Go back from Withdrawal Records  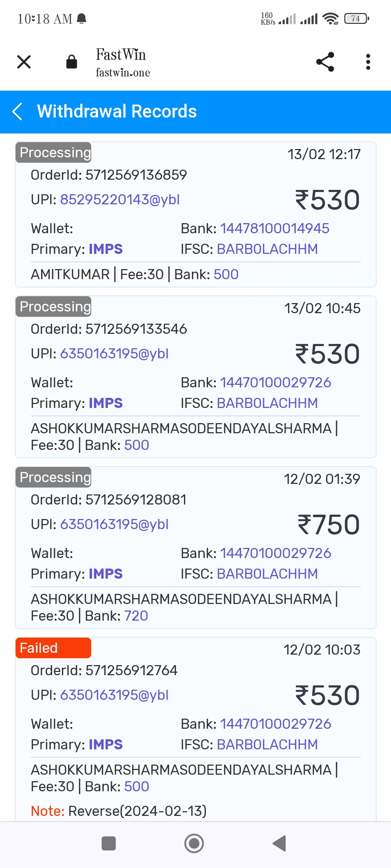coord(17,111)
